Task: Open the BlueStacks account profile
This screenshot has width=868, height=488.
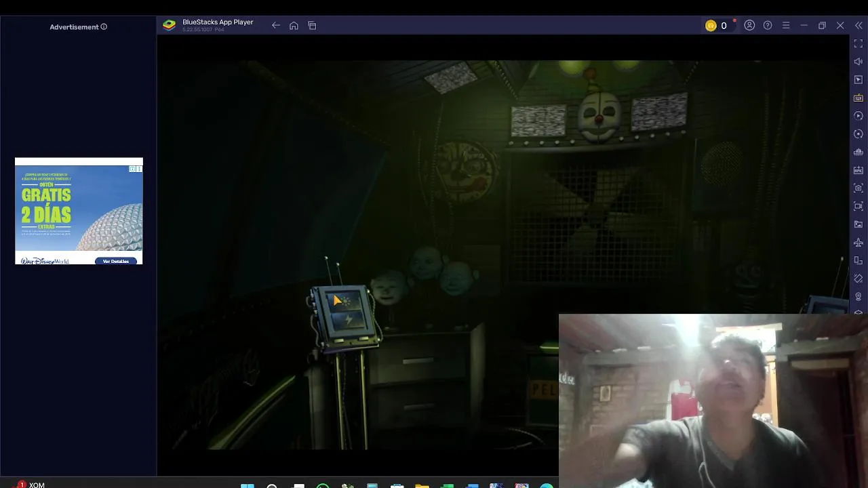Action: [x=749, y=26]
